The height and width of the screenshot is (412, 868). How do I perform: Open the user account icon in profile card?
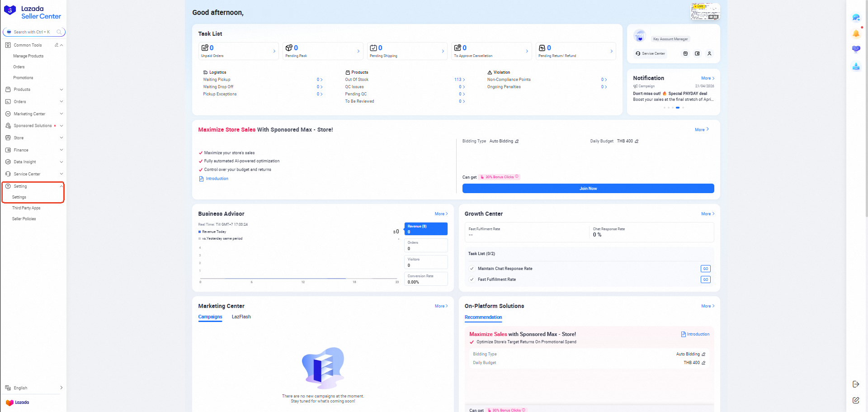(x=709, y=53)
